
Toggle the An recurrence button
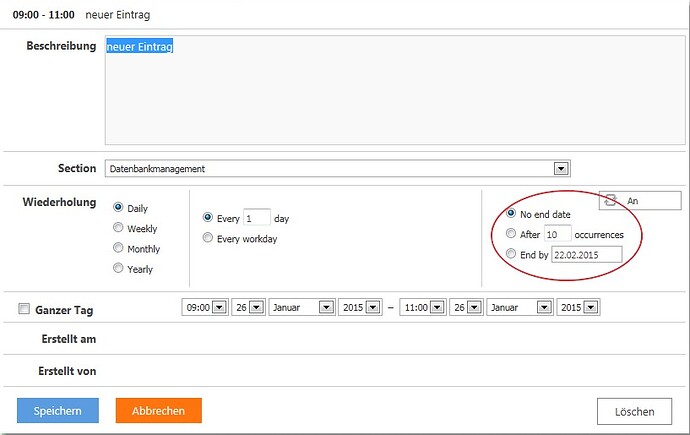point(640,201)
